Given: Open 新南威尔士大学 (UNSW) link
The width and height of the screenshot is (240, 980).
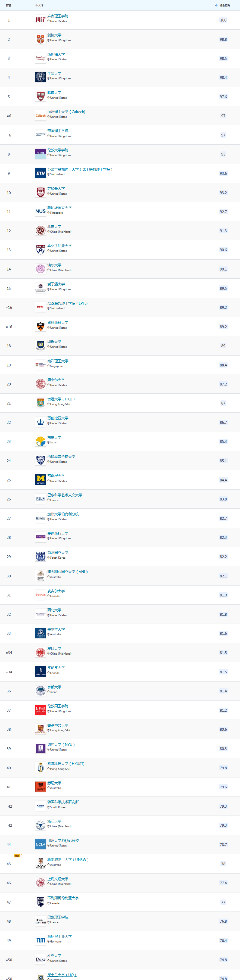Looking at the screenshot, I should point(68,859).
